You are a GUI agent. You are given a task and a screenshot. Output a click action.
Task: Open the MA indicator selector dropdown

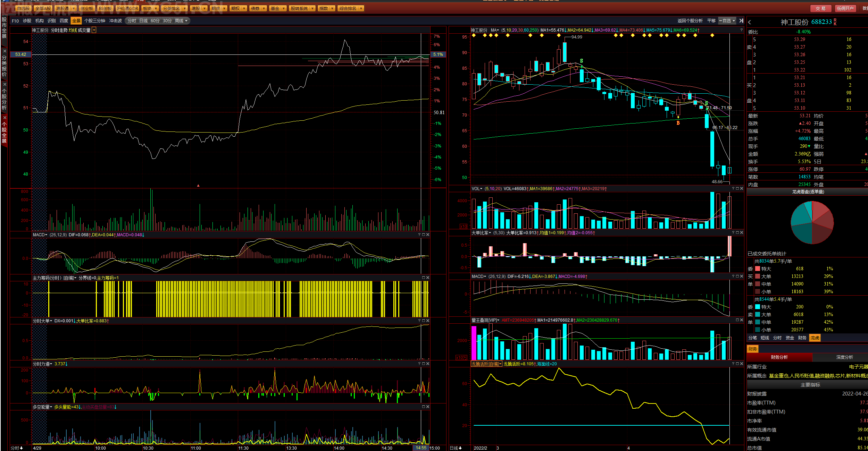(495, 31)
